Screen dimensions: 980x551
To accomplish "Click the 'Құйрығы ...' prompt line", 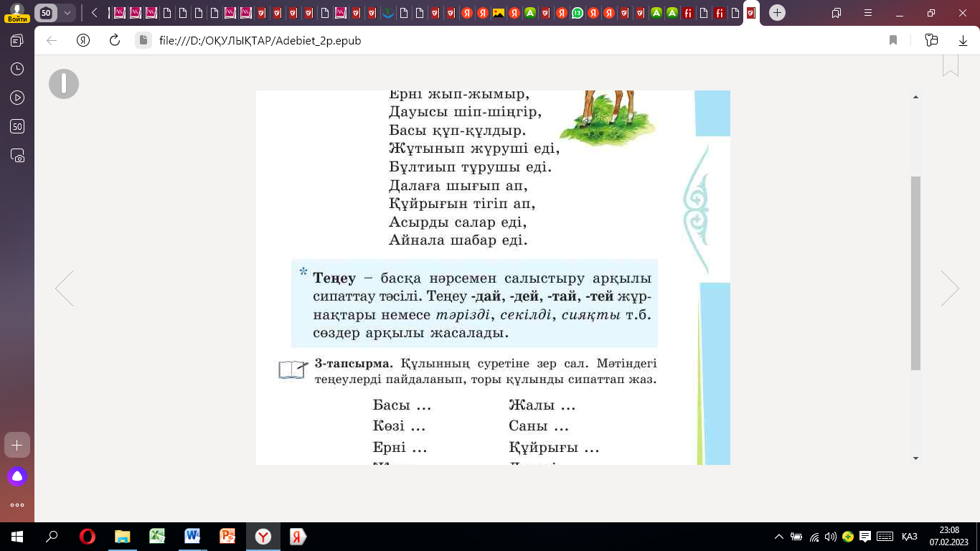I will tap(554, 448).
